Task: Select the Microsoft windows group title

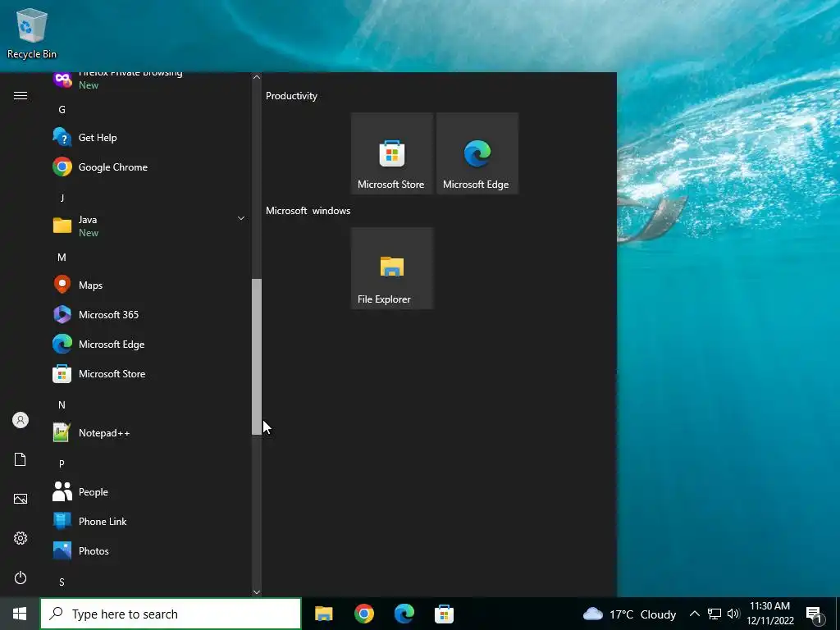Action: 308,211
